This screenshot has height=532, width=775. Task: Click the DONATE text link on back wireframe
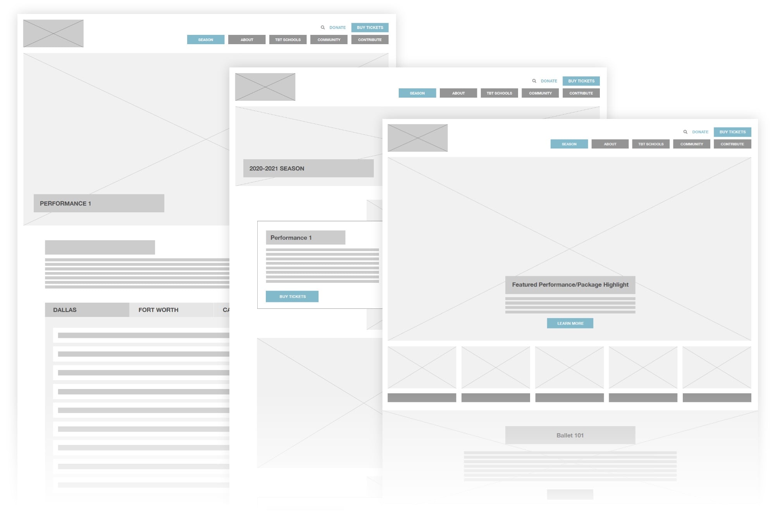(x=338, y=27)
